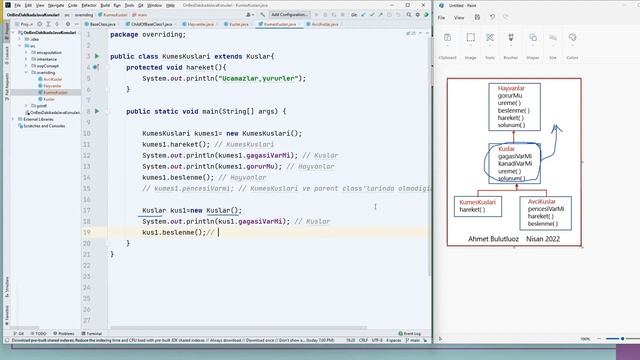The image size is (640, 360).
Task: Open IDE settings gear in IntelliJ toolbar
Action: pyautogui.click(x=418, y=15)
